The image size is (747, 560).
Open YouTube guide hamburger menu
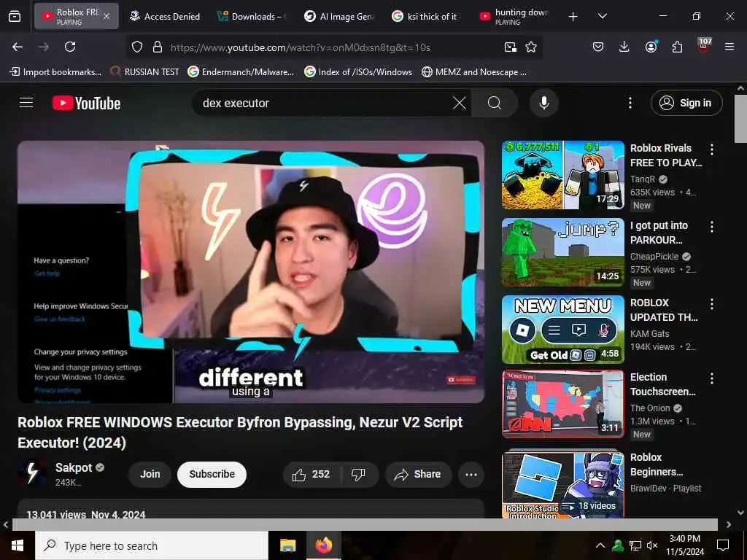click(x=26, y=103)
